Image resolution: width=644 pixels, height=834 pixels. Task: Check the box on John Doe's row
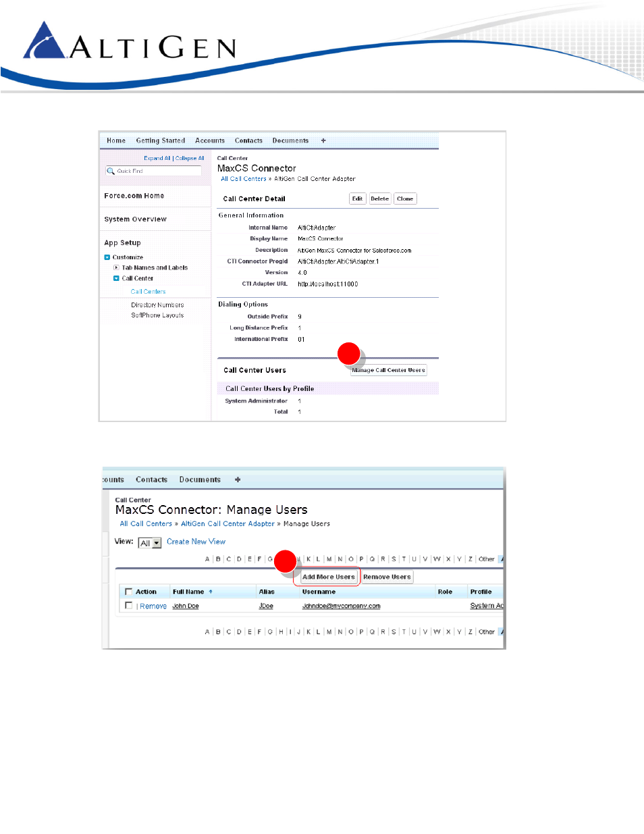click(128, 606)
